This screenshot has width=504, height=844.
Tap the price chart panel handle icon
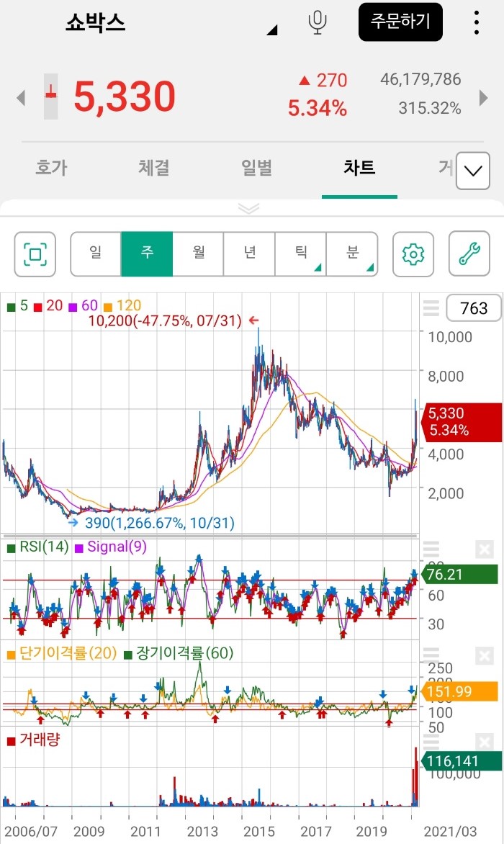(431, 308)
